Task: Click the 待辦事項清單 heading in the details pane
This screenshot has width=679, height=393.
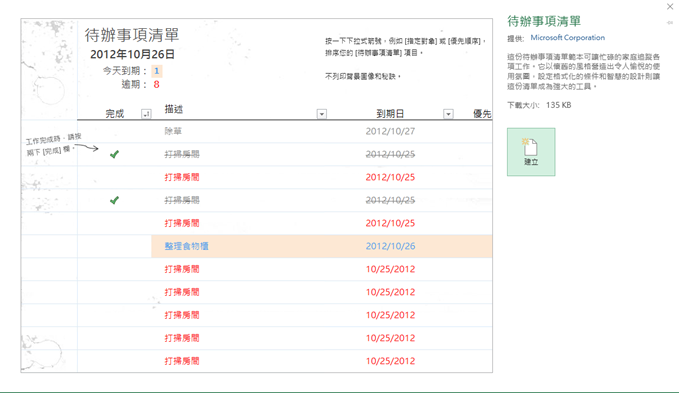Action: pos(544,21)
